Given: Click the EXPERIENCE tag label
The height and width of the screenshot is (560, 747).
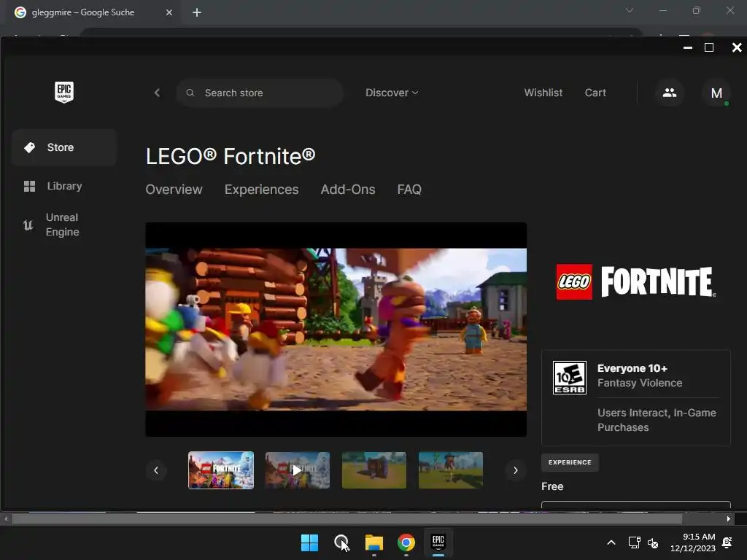Looking at the screenshot, I should coord(570,462).
